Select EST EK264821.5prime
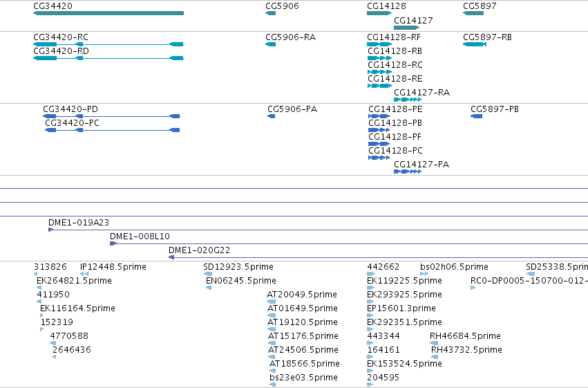Screen dimensions: 588x388 tap(74, 281)
